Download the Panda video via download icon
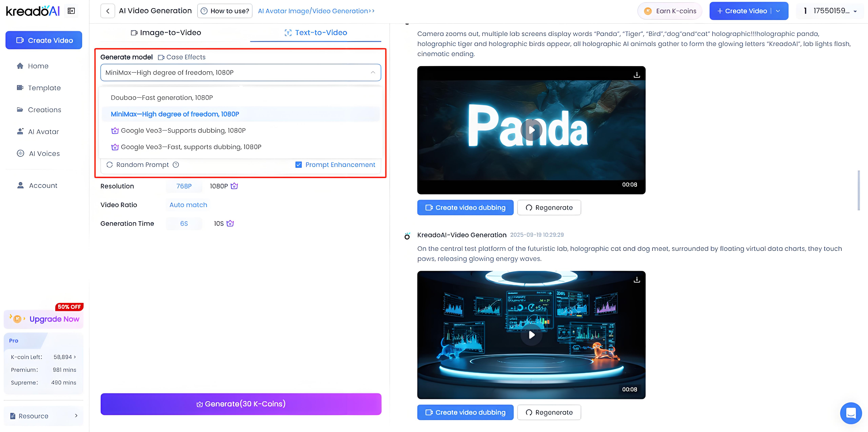This screenshot has height=432, width=868. (x=637, y=75)
